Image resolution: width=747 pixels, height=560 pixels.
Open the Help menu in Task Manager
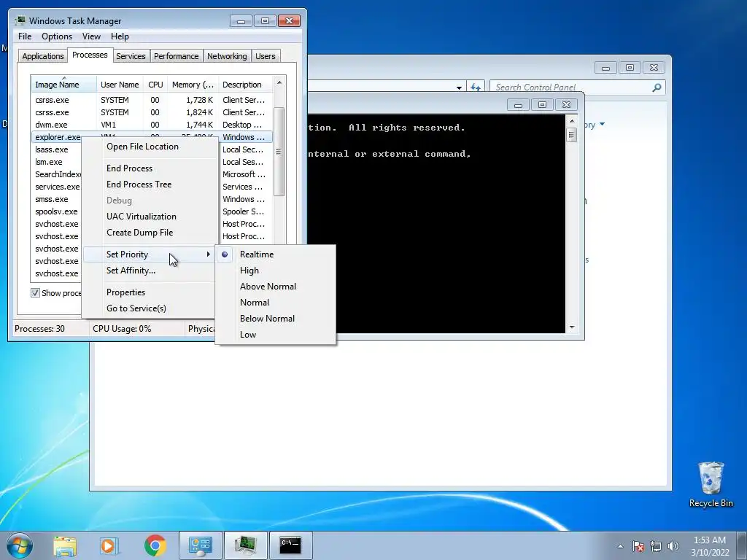(x=120, y=36)
